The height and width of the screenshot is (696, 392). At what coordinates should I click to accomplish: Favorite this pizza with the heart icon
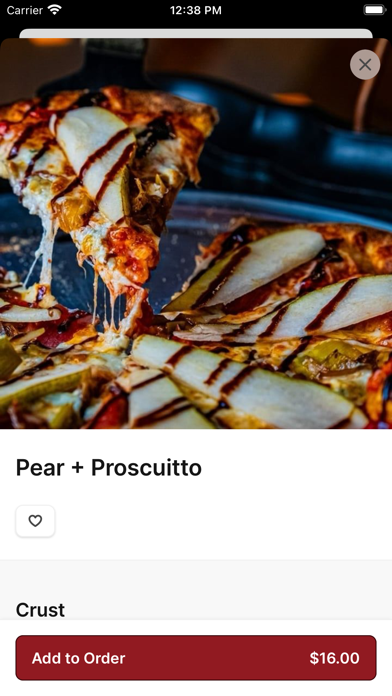pos(35,521)
